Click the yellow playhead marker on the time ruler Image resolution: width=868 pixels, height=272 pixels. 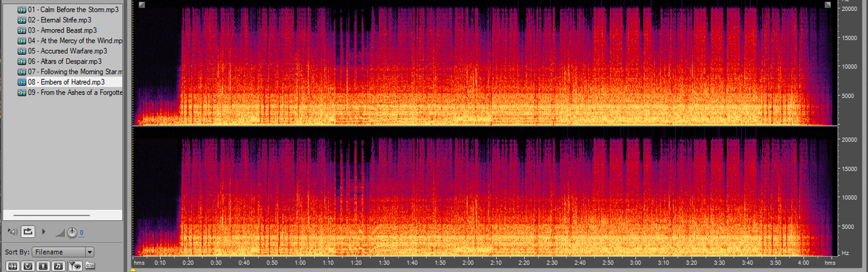click(134, 269)
